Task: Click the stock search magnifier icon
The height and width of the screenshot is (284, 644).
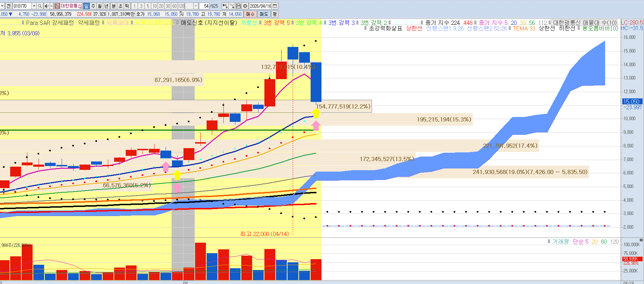Action: pyautogui.click(x=40, y=6)
